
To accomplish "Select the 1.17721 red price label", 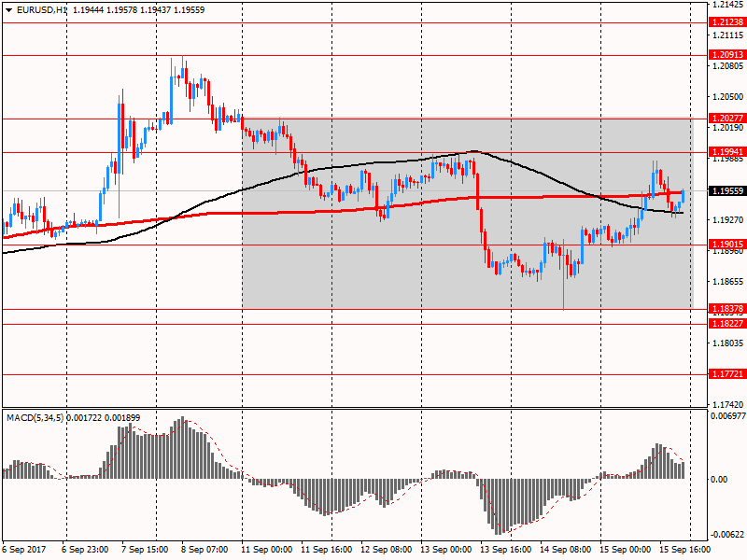I will [x=727, y=374].
